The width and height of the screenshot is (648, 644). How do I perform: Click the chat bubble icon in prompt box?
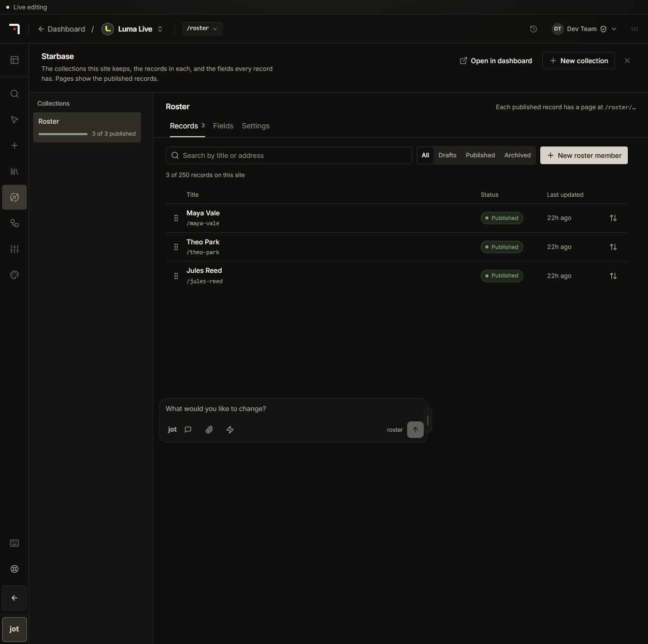pos(189,430)
